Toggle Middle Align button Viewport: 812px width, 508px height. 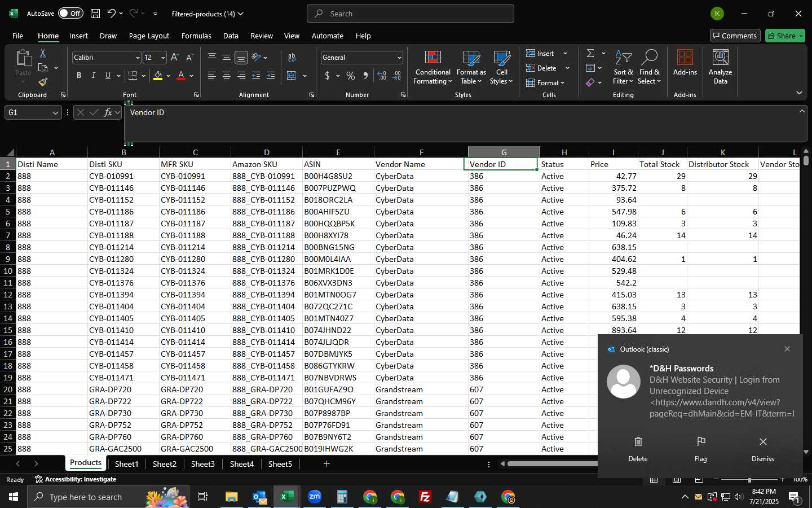coord(226,58)
